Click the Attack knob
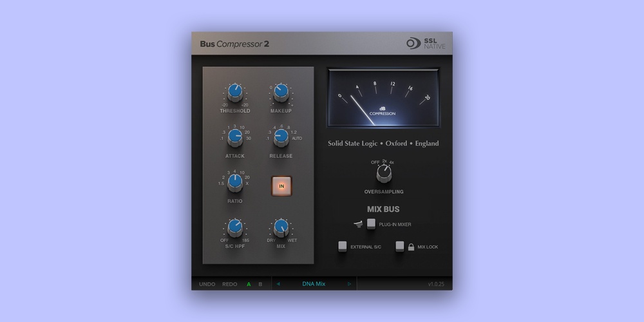Screen dimensions: 644x322 pyautogui.click(x=235, y=137)
